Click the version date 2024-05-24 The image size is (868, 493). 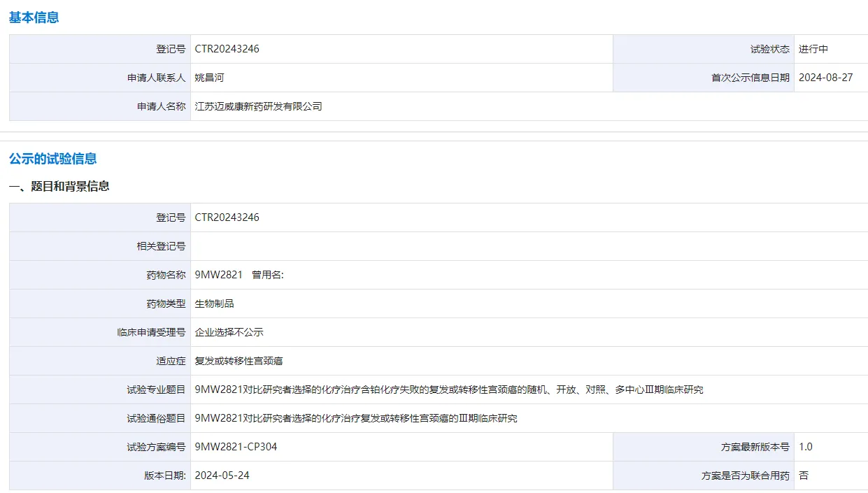pos(222,476)
